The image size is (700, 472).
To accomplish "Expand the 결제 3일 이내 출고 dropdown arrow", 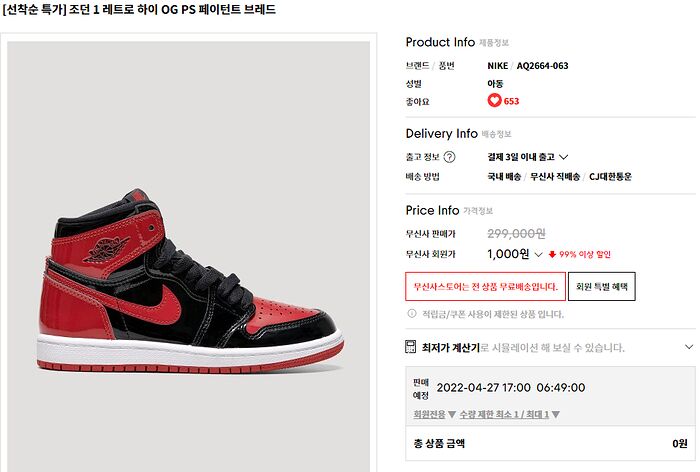I will [563, 157].
